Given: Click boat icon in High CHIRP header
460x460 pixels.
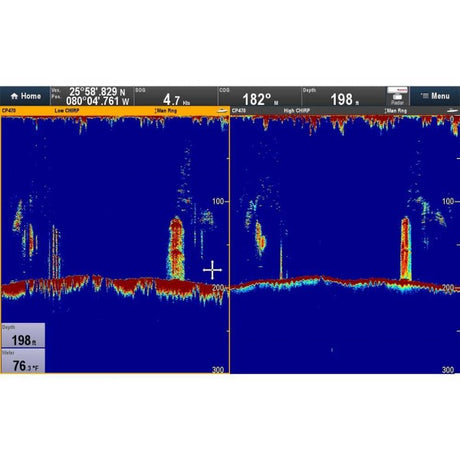Looking at the screenshot, I should pyautogui.click(x=452, y=111).
